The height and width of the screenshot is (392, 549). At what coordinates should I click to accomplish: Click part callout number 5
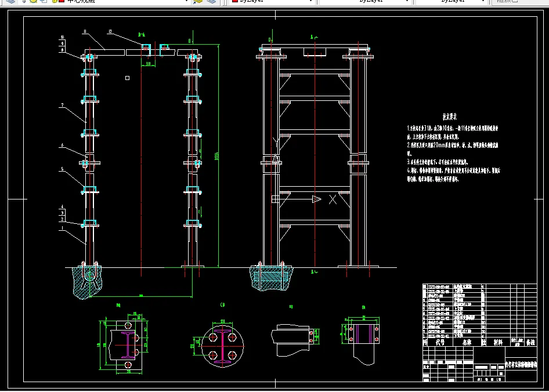(62, 169)
